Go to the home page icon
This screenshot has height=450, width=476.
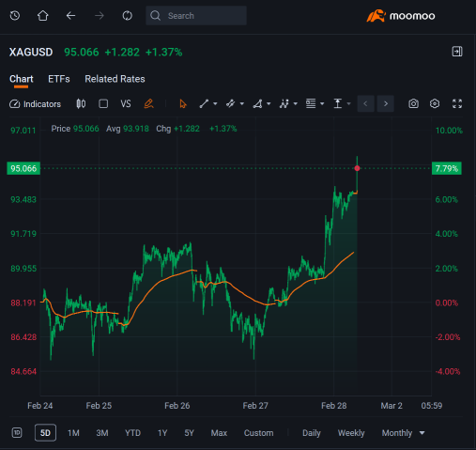pyautogui.click(x=43, y=16)
